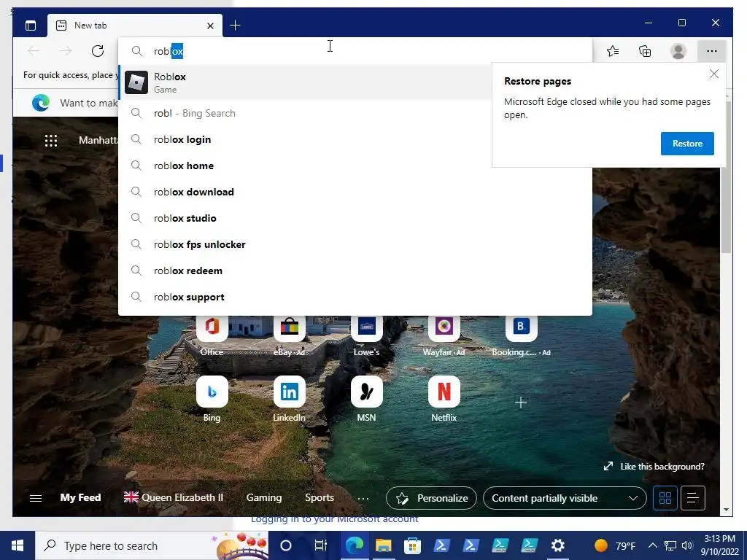The width and height of the screenshot is (747, 560).
Task: Select roblox redeem suggestion
Action: coord(355,271)
